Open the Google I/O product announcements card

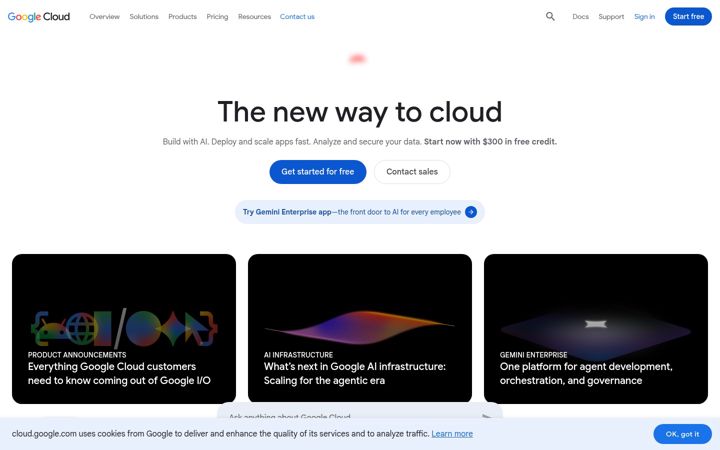pyautogui.click(x=124, y=329)
